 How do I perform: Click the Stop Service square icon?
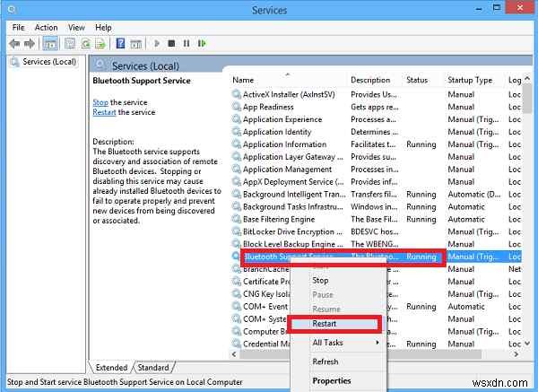coord(171,44)
